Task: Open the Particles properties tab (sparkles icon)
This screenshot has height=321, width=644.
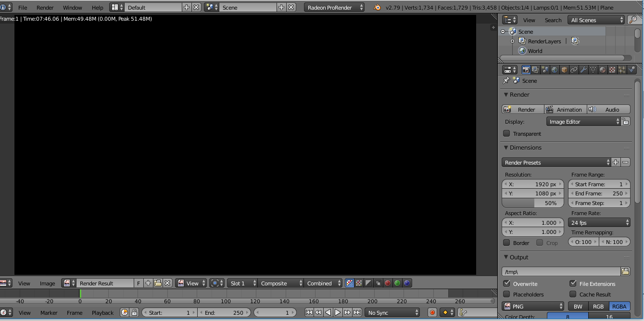Action: click(622, 70)
